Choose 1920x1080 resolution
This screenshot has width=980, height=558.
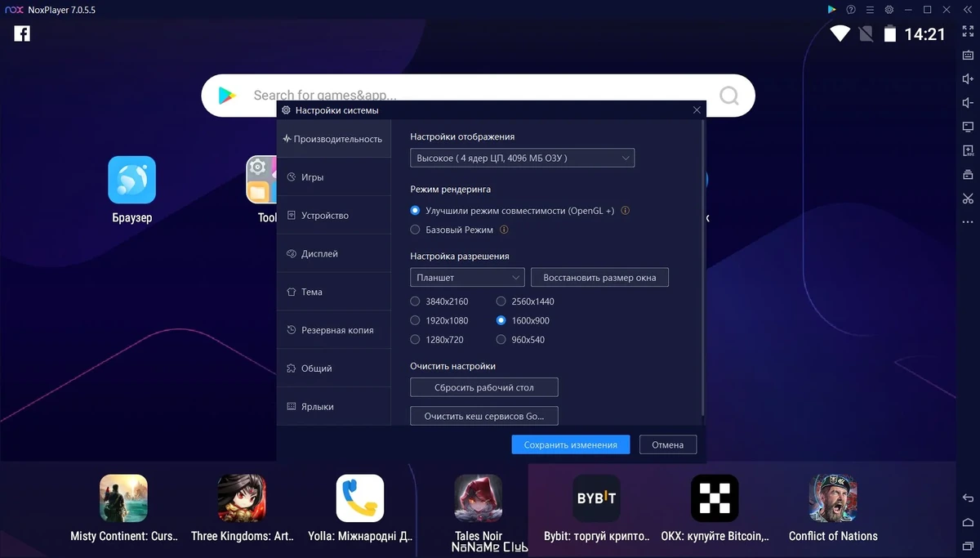416,321
